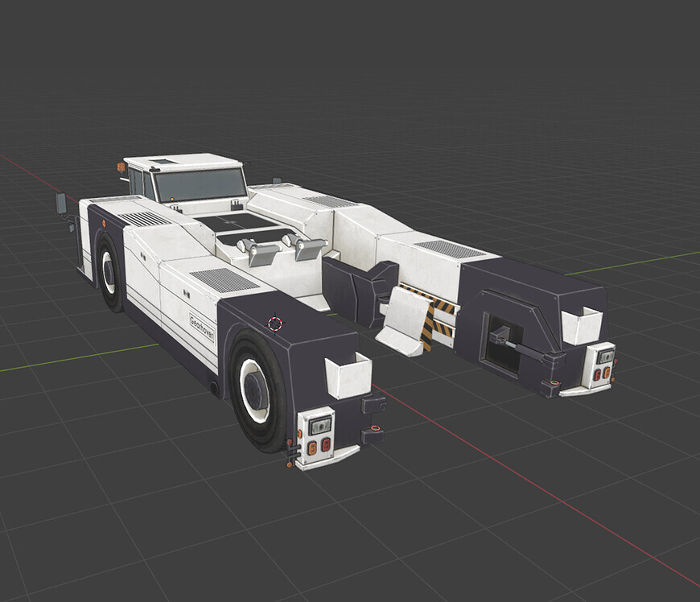Click the 3D cursor crosshair on the model
This screenshot has height=602, width=700.
tap(275, 323)
